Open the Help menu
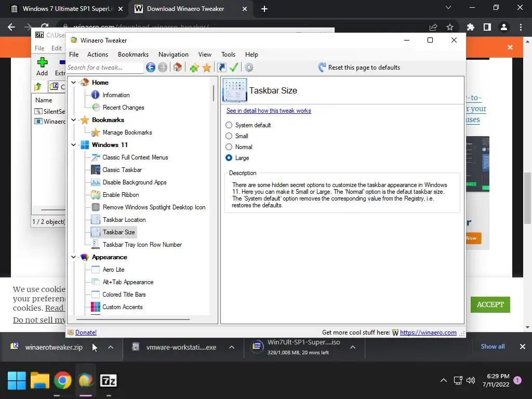532x399 pixels. 252,54
